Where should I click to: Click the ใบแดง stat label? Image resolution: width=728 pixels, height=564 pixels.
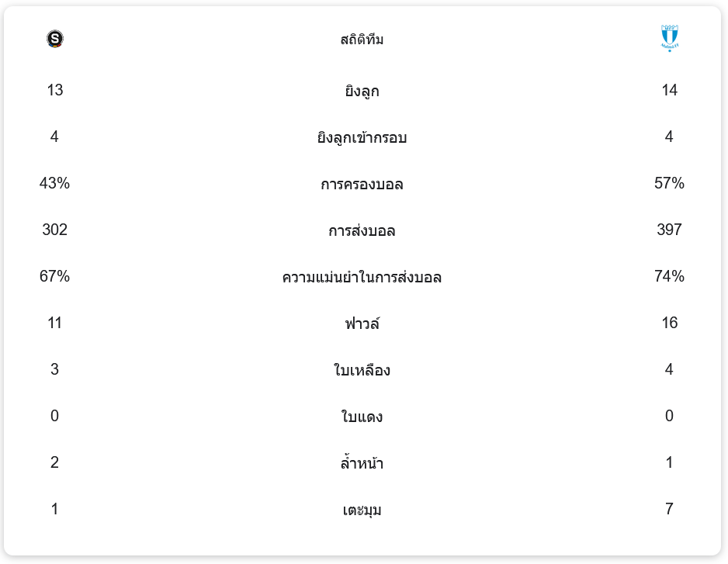pos(362,417)
